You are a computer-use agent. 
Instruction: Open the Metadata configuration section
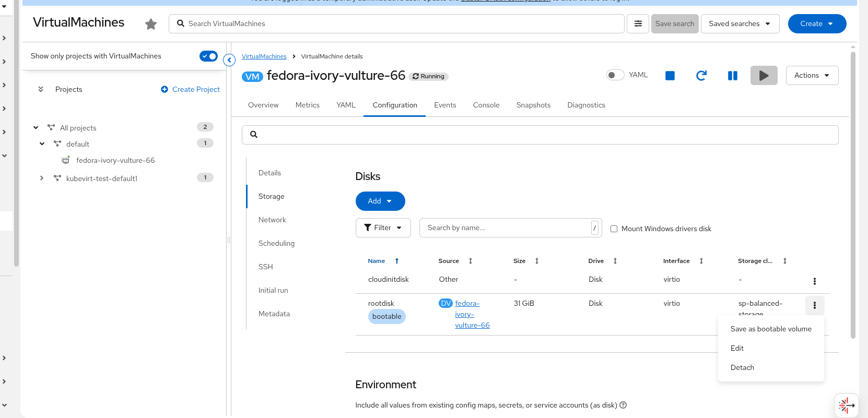click(274, 314)
